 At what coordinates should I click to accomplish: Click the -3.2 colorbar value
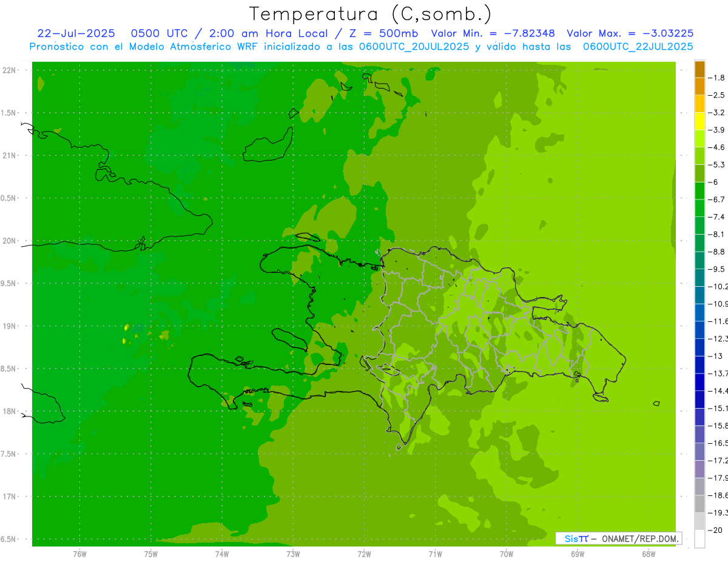717,113
